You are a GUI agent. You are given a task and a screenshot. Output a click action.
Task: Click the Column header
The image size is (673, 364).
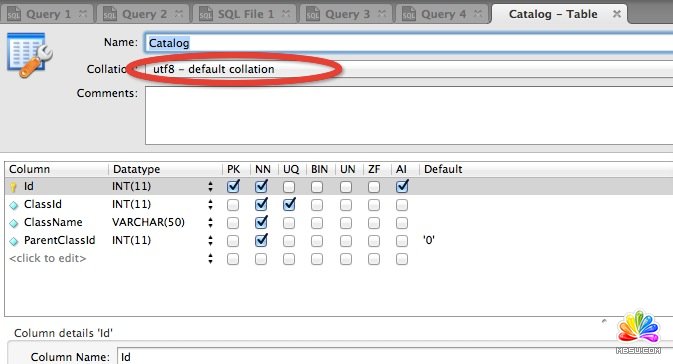(x=56, y=169)
